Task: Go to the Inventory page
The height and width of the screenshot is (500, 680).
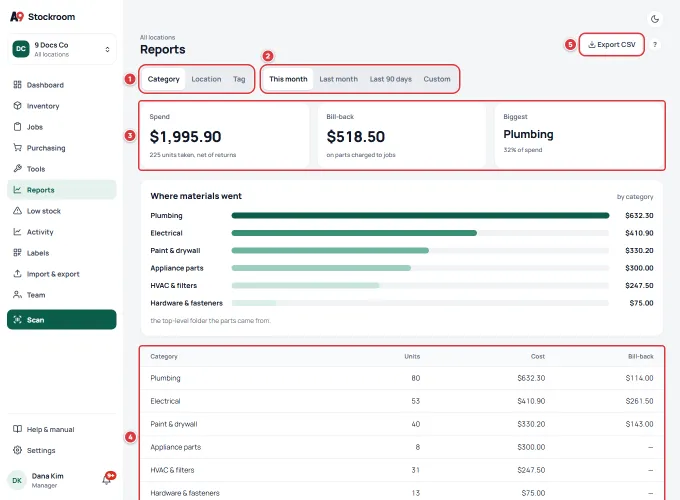Action: pos(62,105)
